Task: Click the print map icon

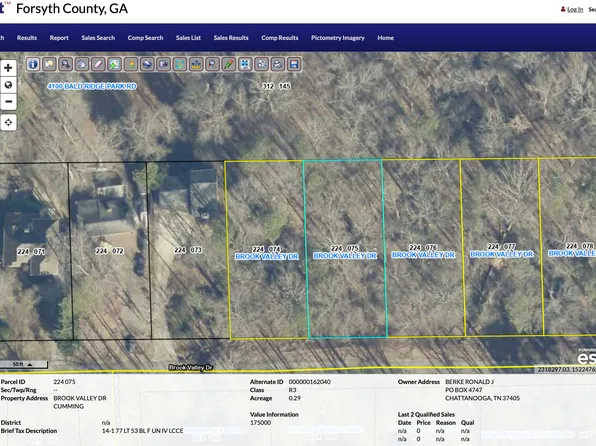Action: coord(278,64)
